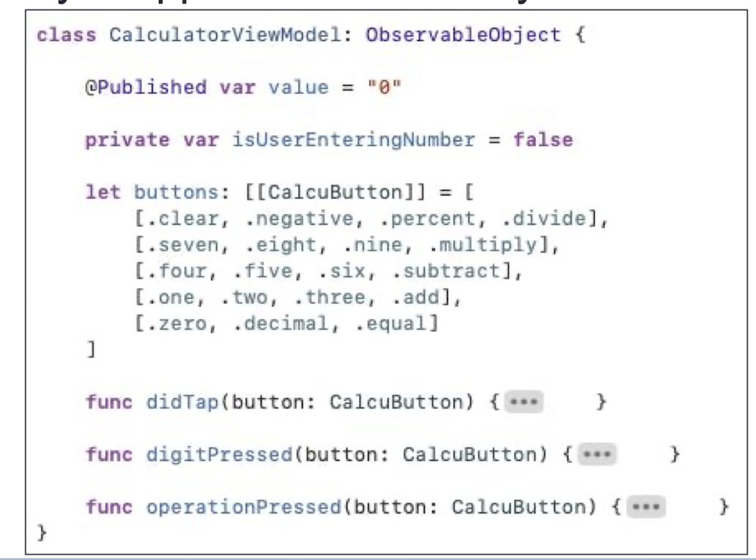Click the .subtract enum case
The height and width of the screenshot is (560, 756).
click(x=446, y=271)
